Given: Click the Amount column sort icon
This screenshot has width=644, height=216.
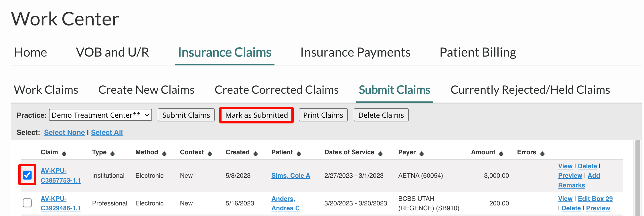Looking at the screenshot, I should [x=501, y=154].
